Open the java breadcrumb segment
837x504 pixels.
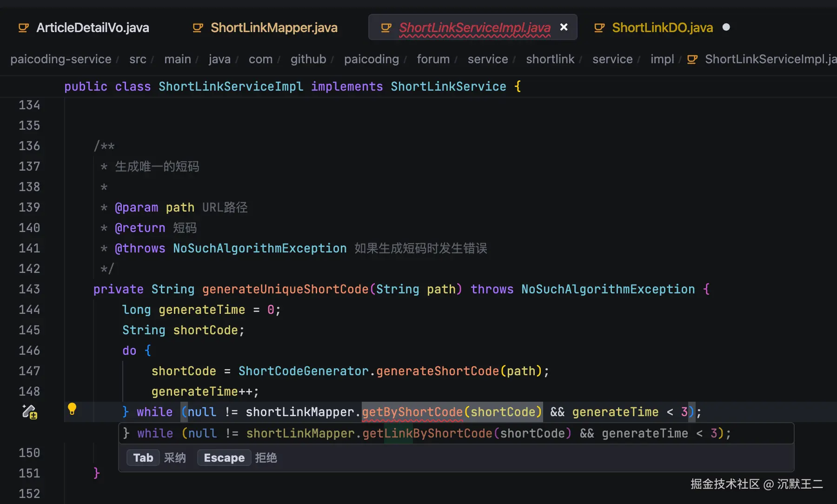pos(219,60)
